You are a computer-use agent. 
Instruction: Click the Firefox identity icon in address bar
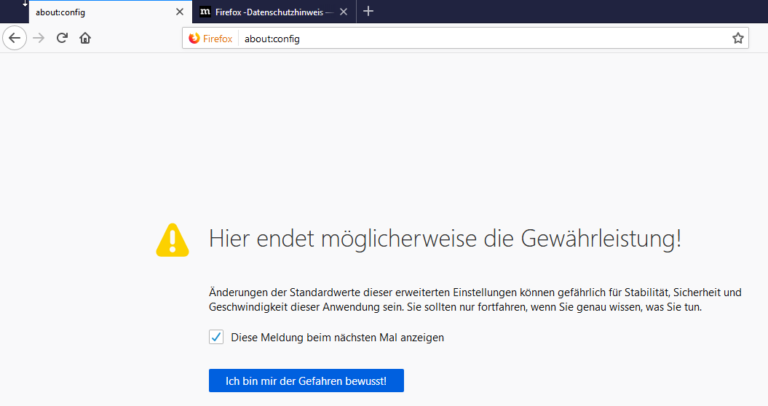[211, 38]
